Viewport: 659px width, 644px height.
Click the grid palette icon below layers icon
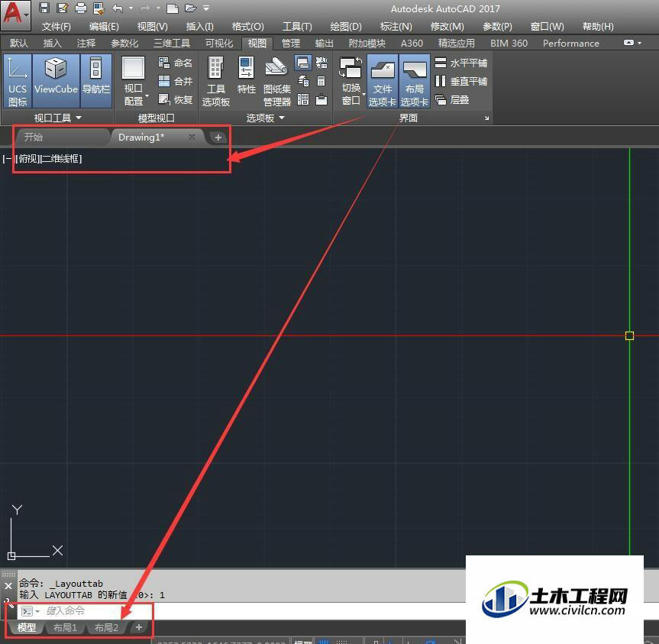(303, 99)
